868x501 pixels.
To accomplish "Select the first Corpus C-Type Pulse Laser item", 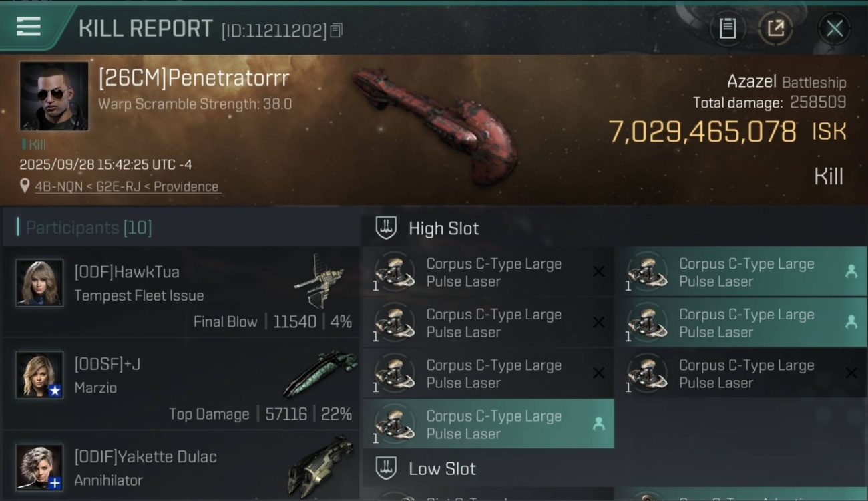I will [488, 272].
